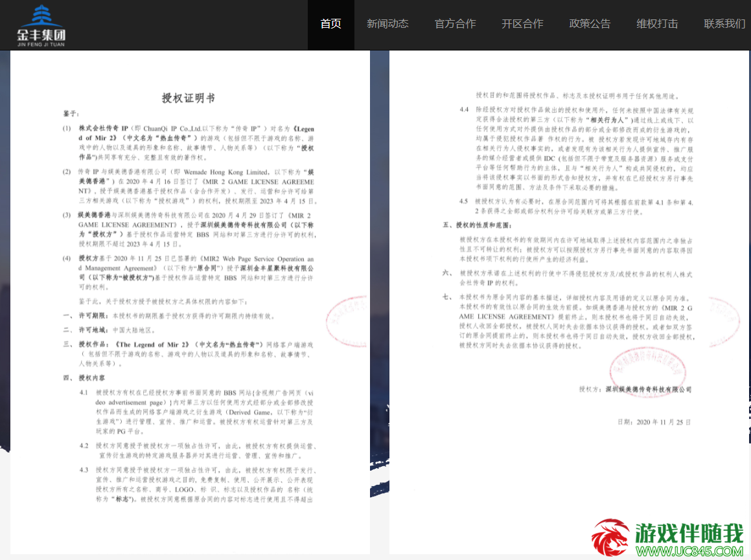Go to 官方合作 in the navigation bar

455,24
